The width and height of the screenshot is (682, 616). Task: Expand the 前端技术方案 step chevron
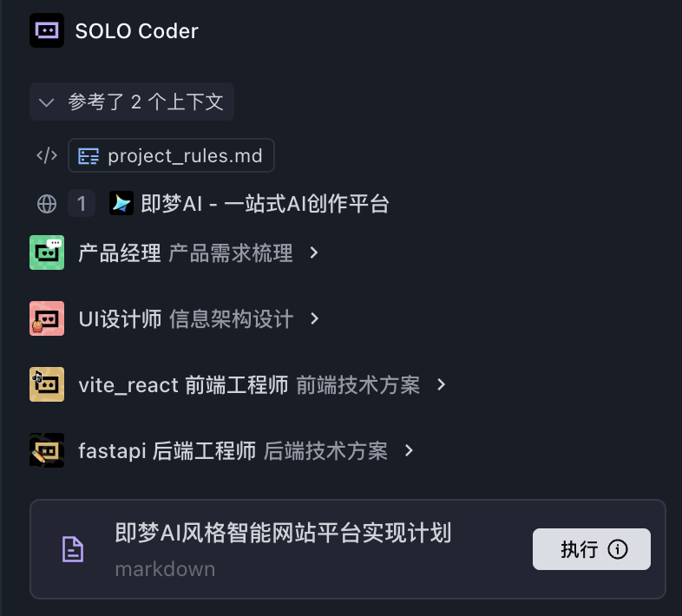[442, 384]
